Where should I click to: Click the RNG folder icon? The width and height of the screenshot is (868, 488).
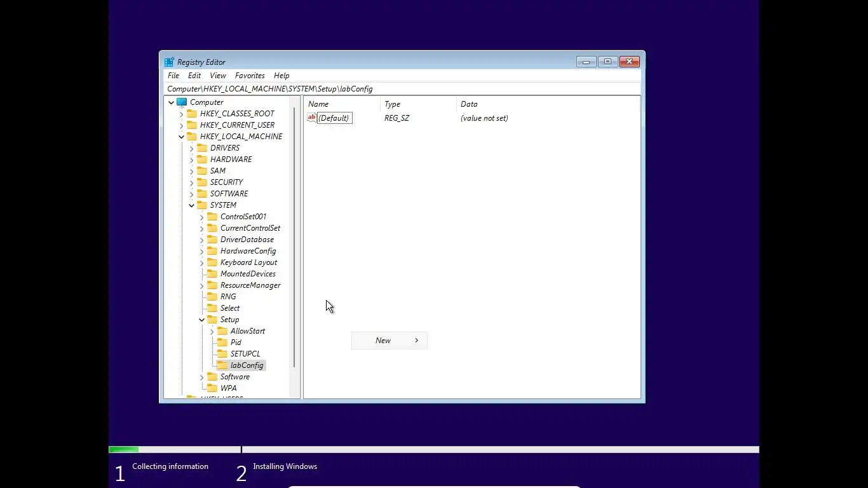[x=212, y=297]
